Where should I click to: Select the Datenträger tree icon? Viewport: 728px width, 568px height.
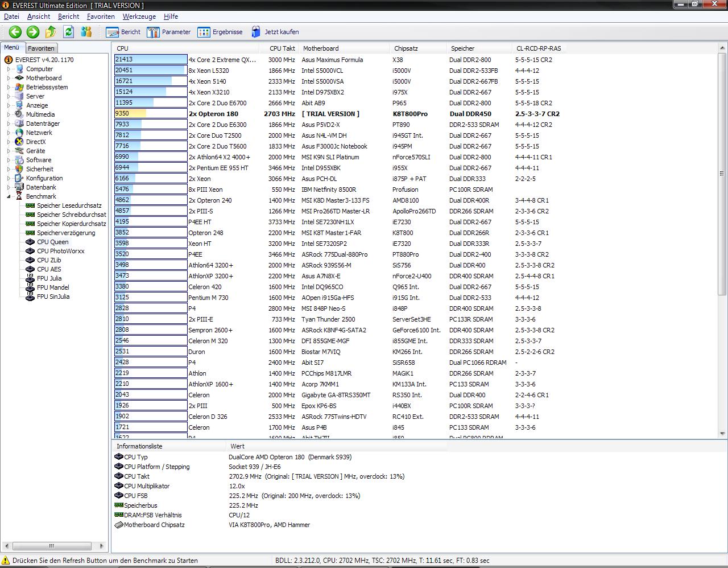click(20, 124)
